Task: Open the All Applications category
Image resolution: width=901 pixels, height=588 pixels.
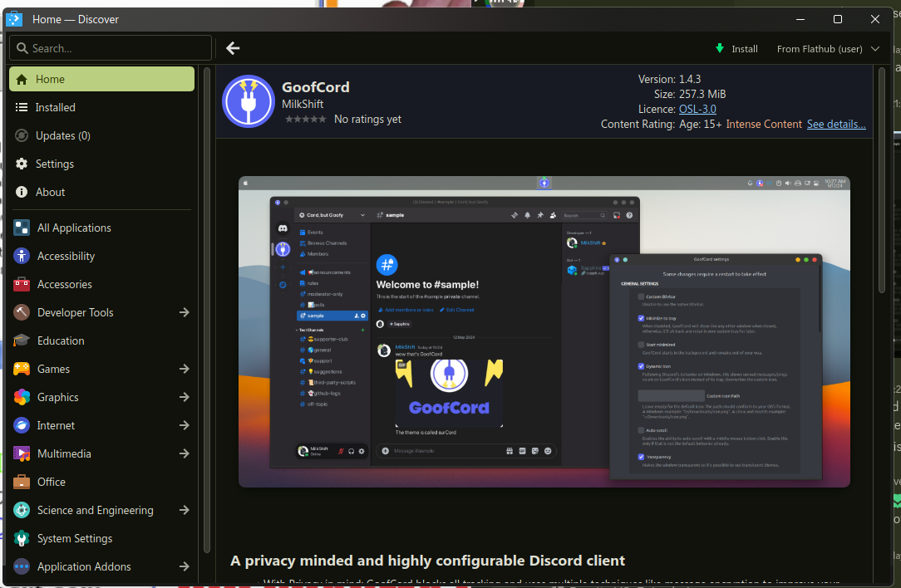Action: point(101,228)
